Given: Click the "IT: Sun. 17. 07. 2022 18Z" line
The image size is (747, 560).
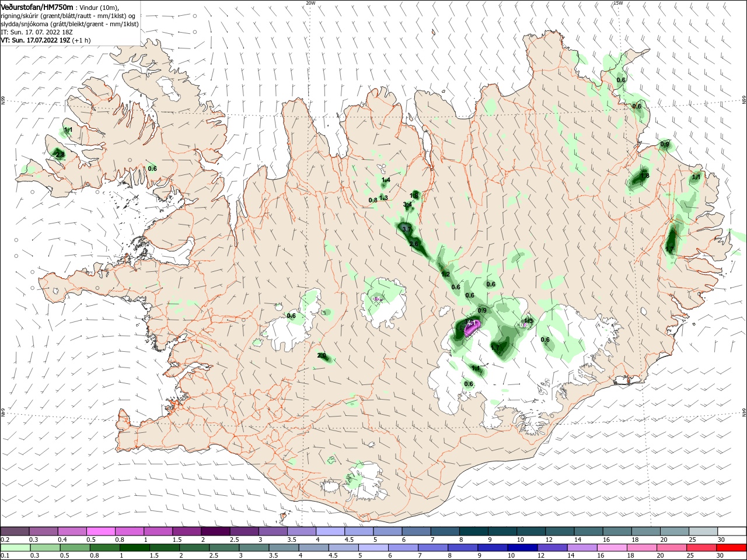Looking at the screenshot, I should 37,32.
